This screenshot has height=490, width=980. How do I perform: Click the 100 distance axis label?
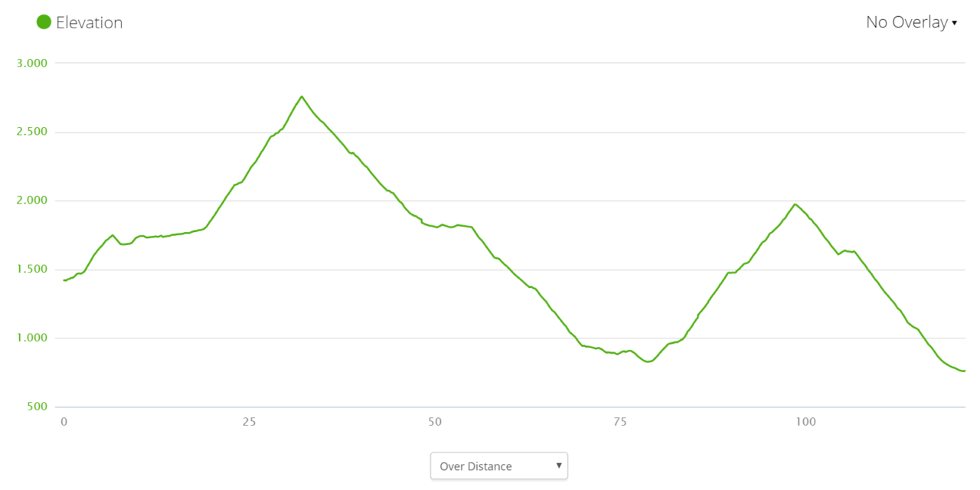pos(805,422)
